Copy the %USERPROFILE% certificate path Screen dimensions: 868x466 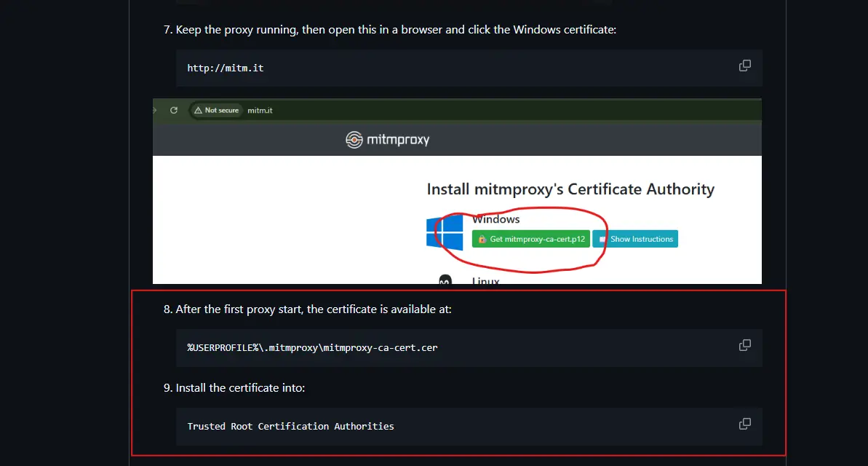[744, 345]
